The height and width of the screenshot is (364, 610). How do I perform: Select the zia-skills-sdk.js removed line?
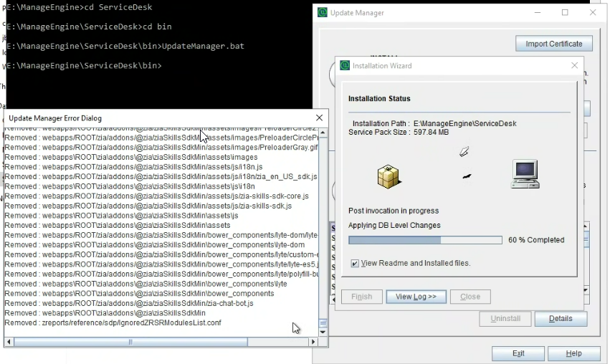148,206
